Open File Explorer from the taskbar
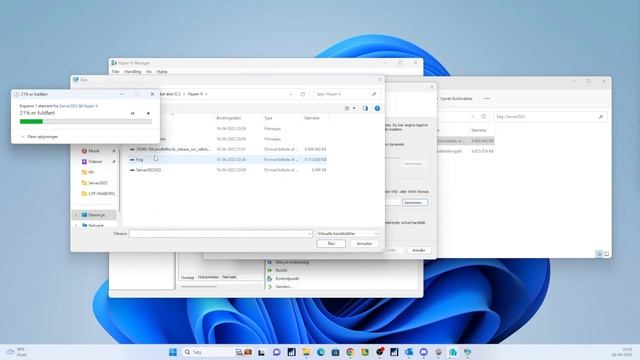 [x=306, y=352]
